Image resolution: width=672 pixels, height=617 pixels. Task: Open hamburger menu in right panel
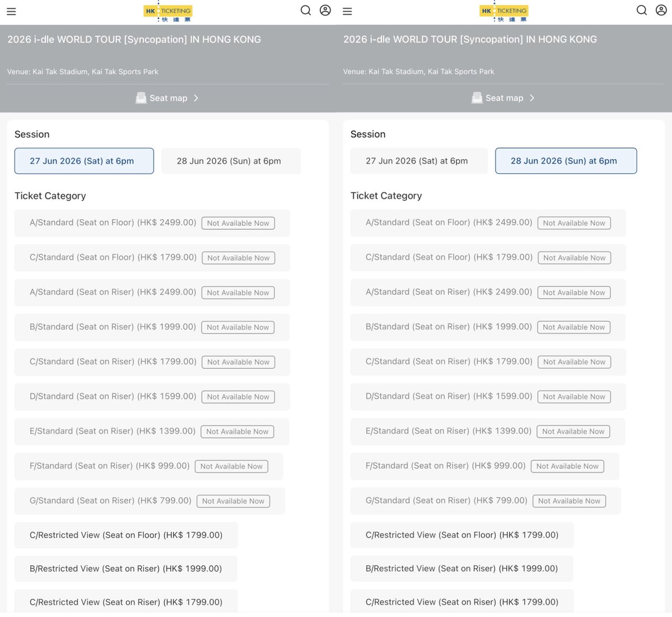pyautogui.click(x=347, y=11)
